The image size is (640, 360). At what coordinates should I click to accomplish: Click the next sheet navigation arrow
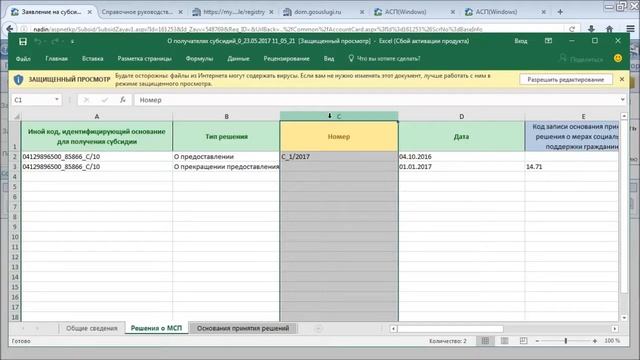tap(38, 328)
